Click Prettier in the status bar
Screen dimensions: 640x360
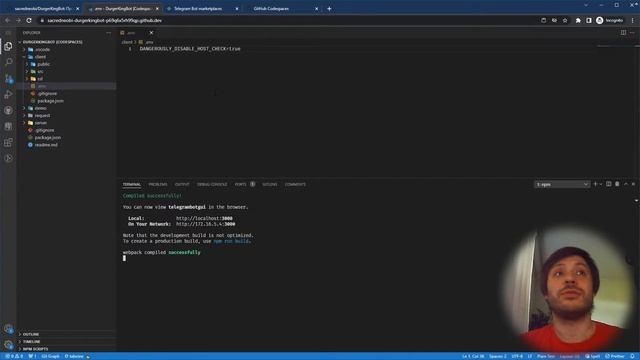[615, 356]
